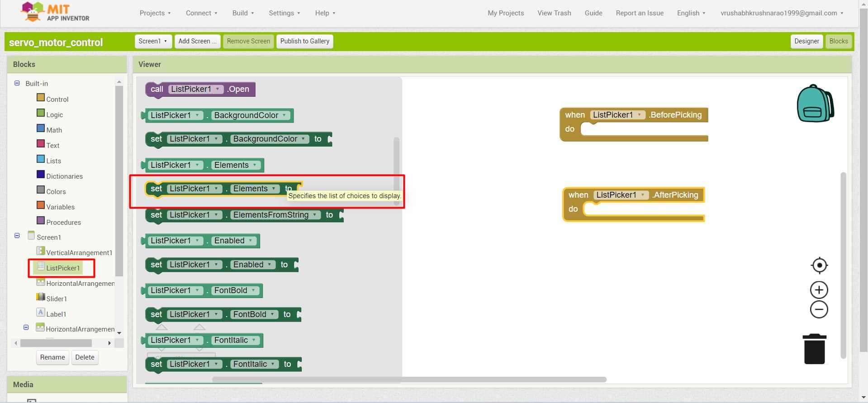The width and height of the screenshot is (868, 403).
Task: Click the workspace vertical scrollbar
Action: (843, 265)
